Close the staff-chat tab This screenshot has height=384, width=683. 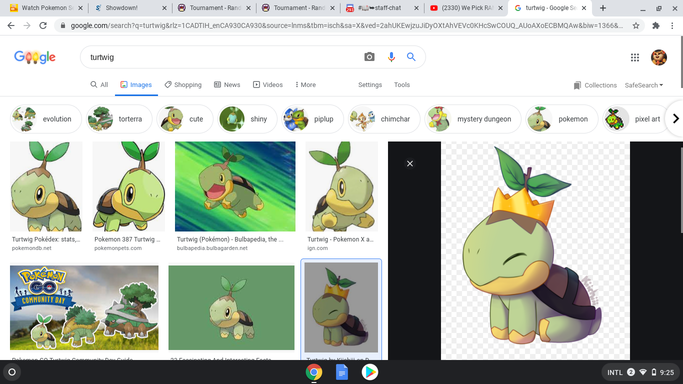[416, 8]
